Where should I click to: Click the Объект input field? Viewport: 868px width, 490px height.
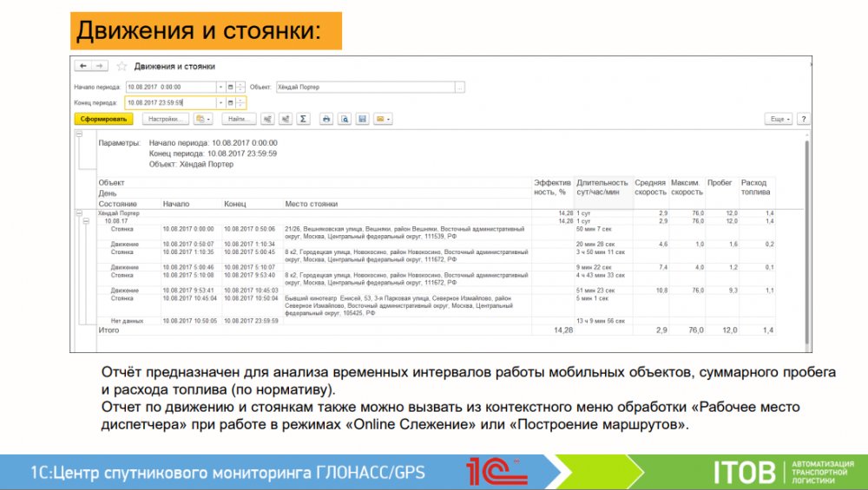[365, 88]
